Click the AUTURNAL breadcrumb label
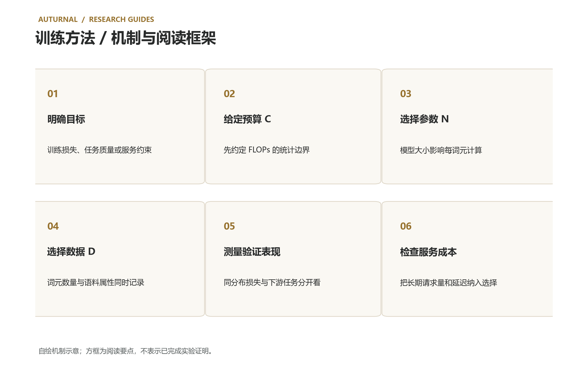This screenshot has width=588, height=368. [58, 19]
